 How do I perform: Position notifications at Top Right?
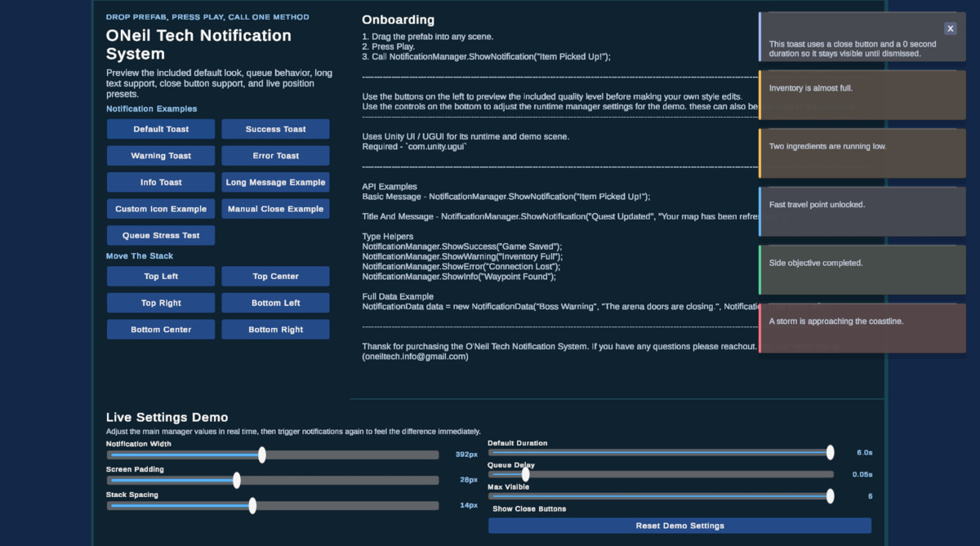161,303
